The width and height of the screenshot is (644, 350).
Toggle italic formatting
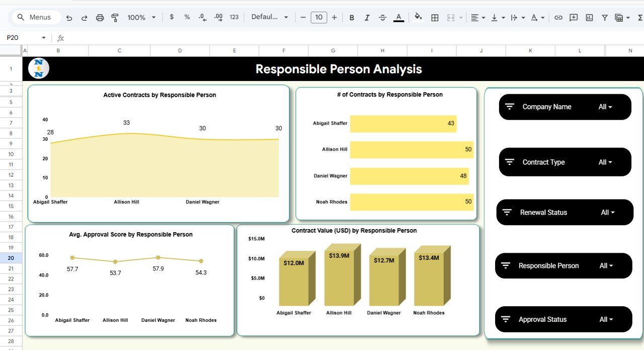click(367, 17)
